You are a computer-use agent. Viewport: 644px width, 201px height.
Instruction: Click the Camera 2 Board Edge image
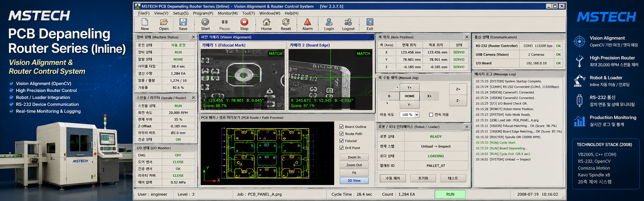point(330,79)
